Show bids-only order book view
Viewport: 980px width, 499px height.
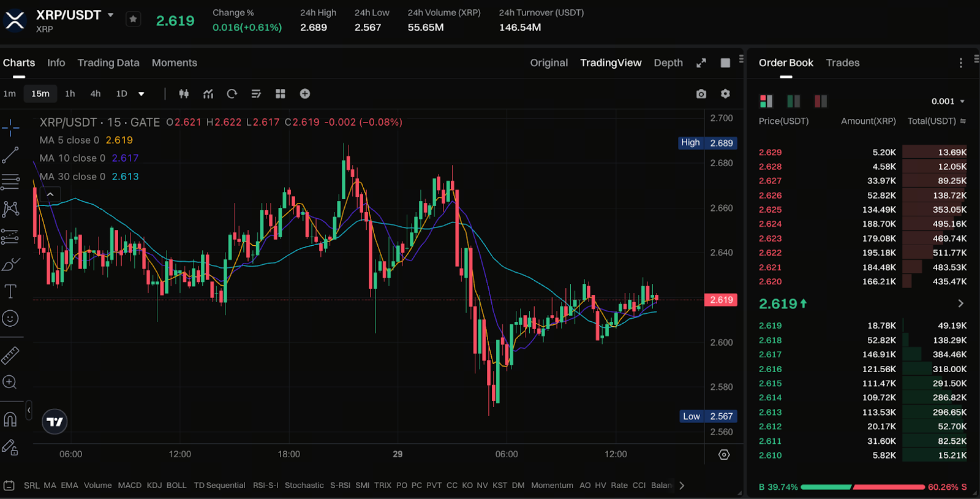pos(793,101)
